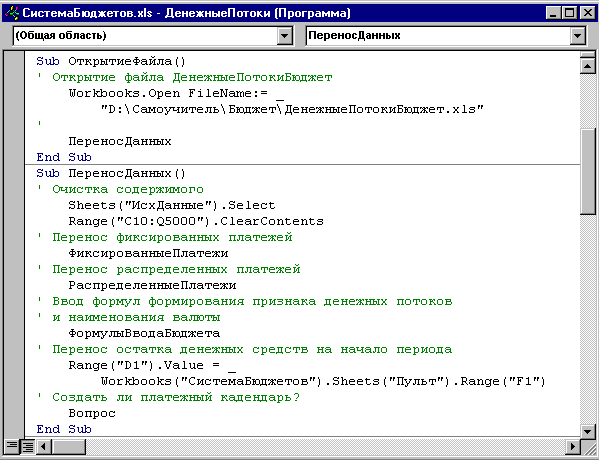
Task: Click the ПереносДанных combo box text field
Action: click(x=438, y=36)
